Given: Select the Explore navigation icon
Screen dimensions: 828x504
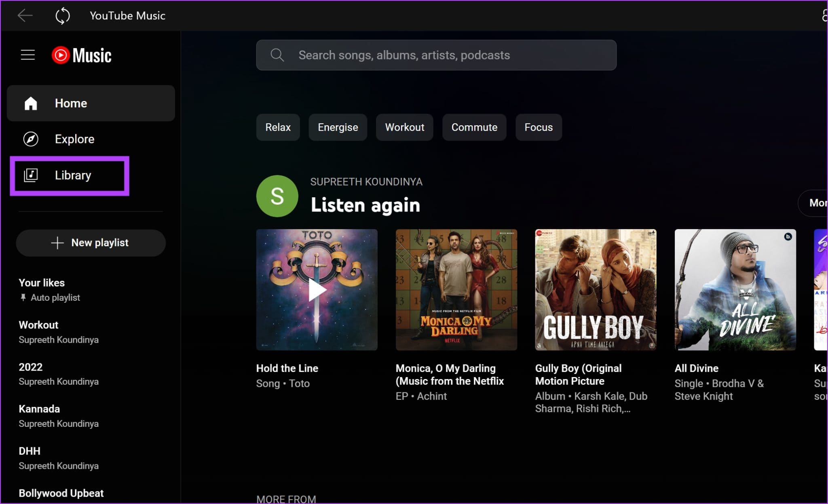Looking at the screenshot, I should [32, 139].
